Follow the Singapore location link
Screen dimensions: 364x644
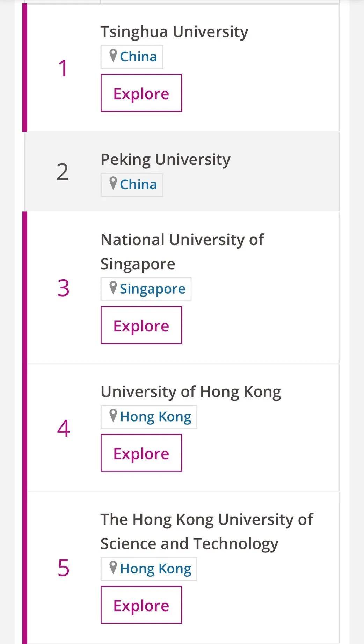click(x=153, y=289)
